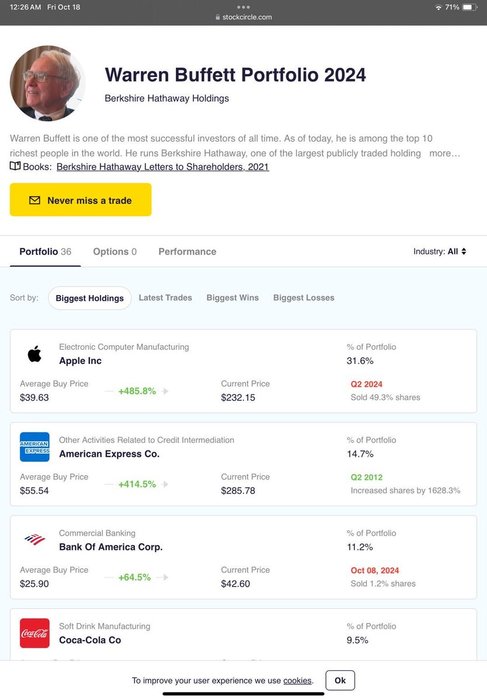
Task: Switch to the Options tab
Action: (x=115, y=251)
